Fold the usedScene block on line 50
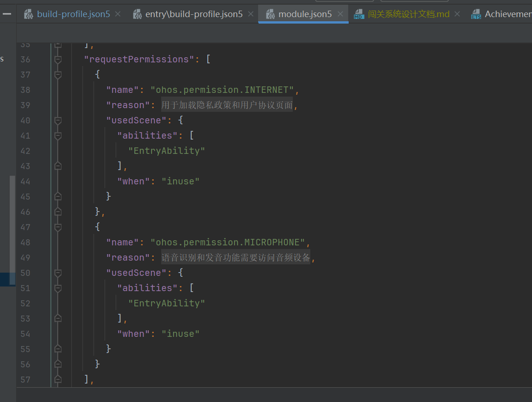The height and width of the screenshot is (402, 532). point(58,273)
